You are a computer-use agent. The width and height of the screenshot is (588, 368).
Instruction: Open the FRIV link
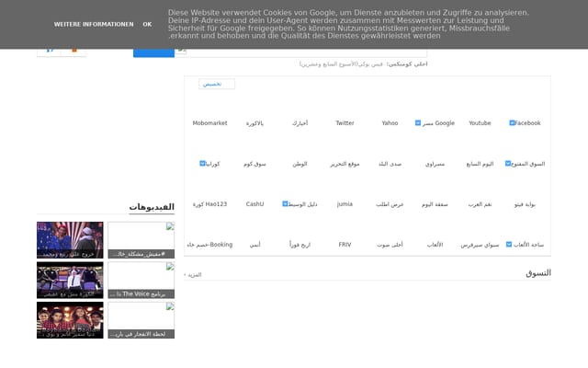[345, 245]
